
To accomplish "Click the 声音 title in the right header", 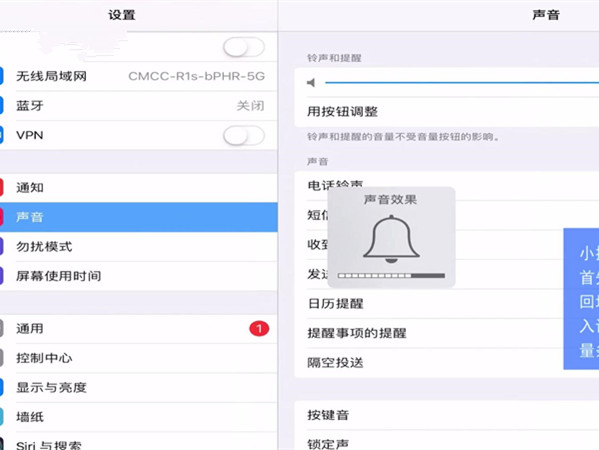I will coord(546,15).
